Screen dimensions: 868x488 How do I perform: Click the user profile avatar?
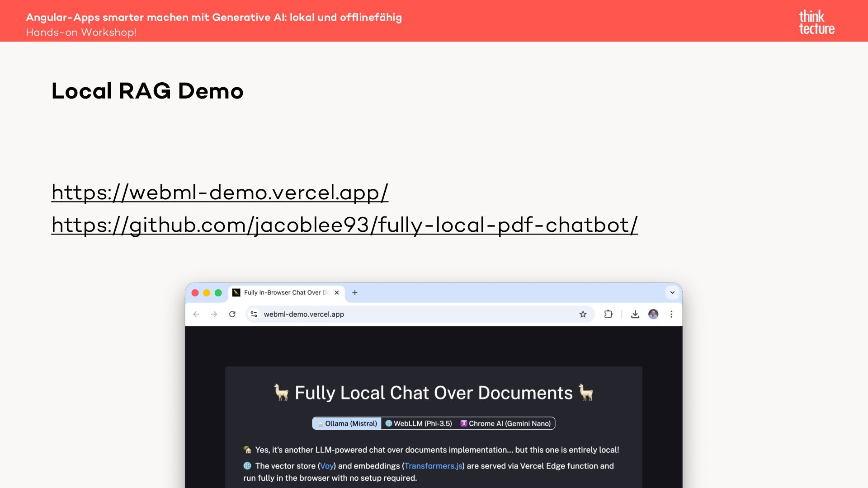click(653, 314)
